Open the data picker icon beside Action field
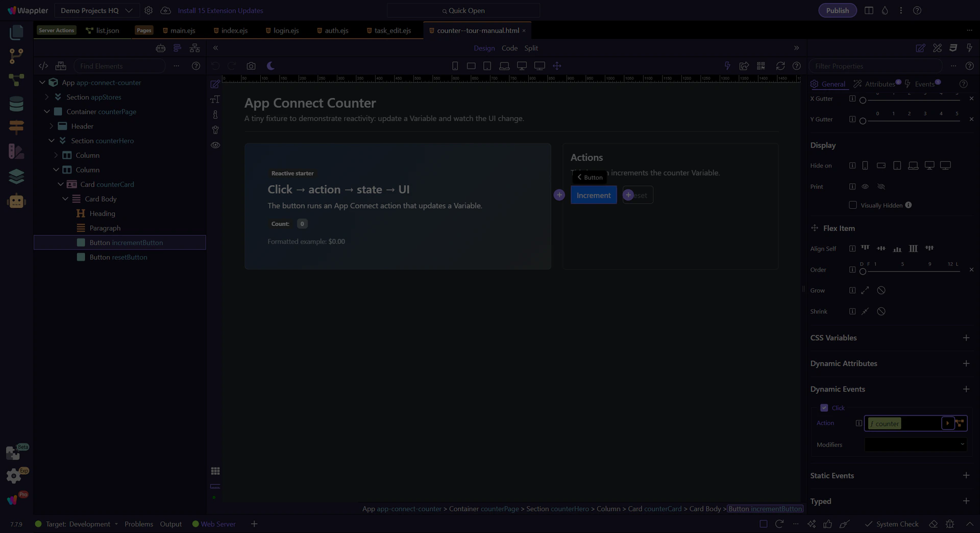The width and height of the screenshot is (980, 533). click(x=960, y=423)
